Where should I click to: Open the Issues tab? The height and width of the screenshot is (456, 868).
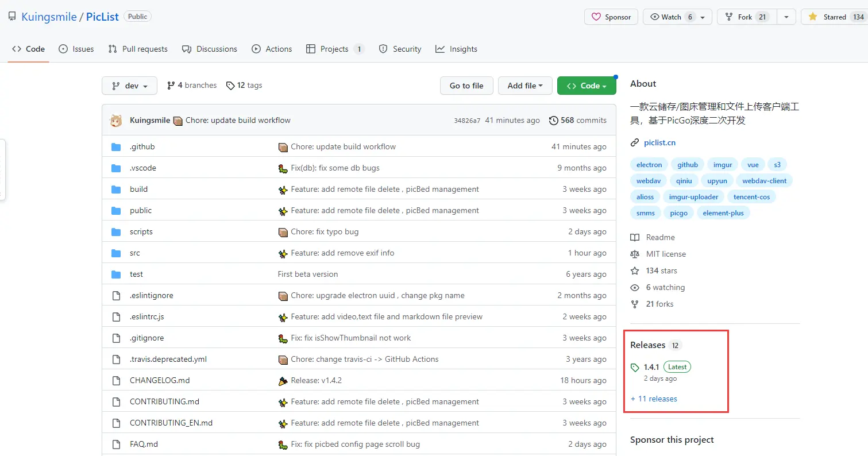click(x=76, y=49)
